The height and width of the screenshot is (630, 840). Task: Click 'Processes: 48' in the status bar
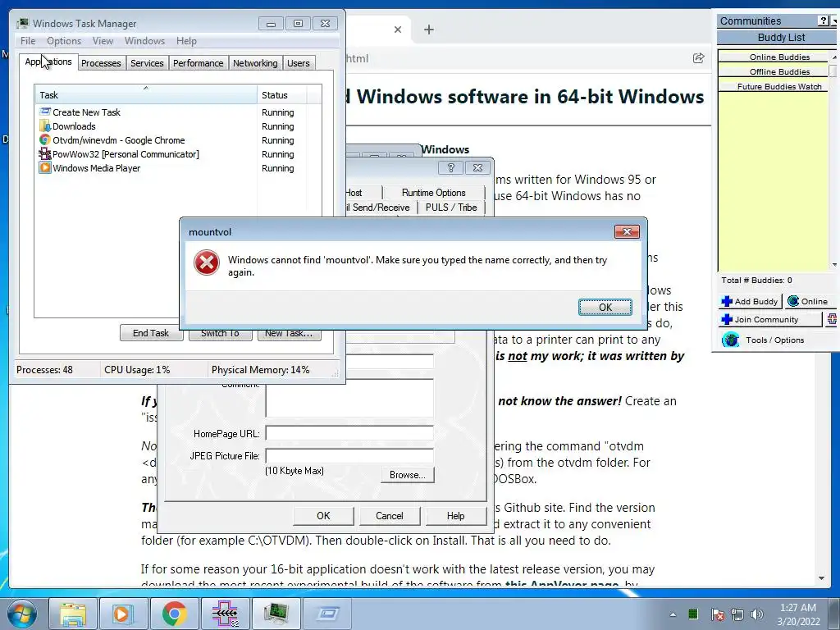pyautogui.click(x=44, y=370)
